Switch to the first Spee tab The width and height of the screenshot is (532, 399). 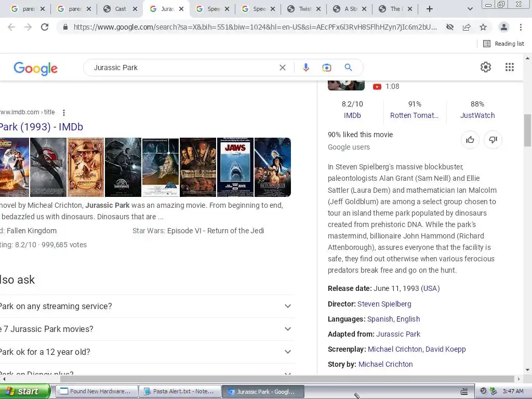tap(214, 9)
